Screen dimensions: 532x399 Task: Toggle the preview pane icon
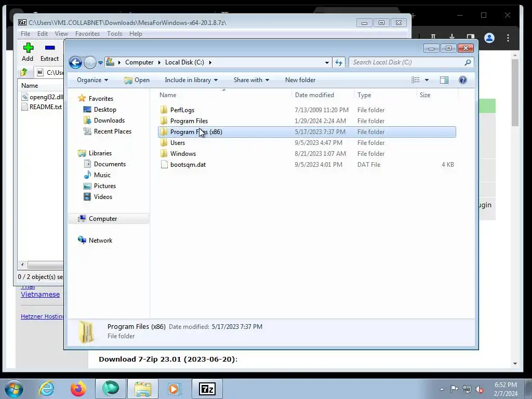[x=444, y=80]
